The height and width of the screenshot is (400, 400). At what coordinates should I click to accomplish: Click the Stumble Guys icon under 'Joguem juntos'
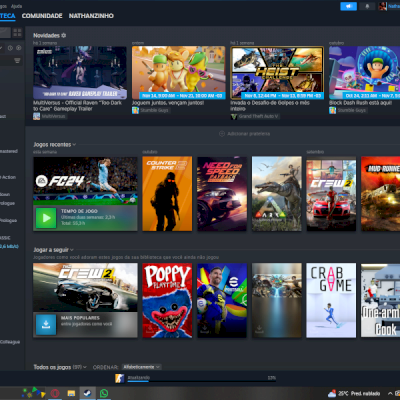(135, 110)
